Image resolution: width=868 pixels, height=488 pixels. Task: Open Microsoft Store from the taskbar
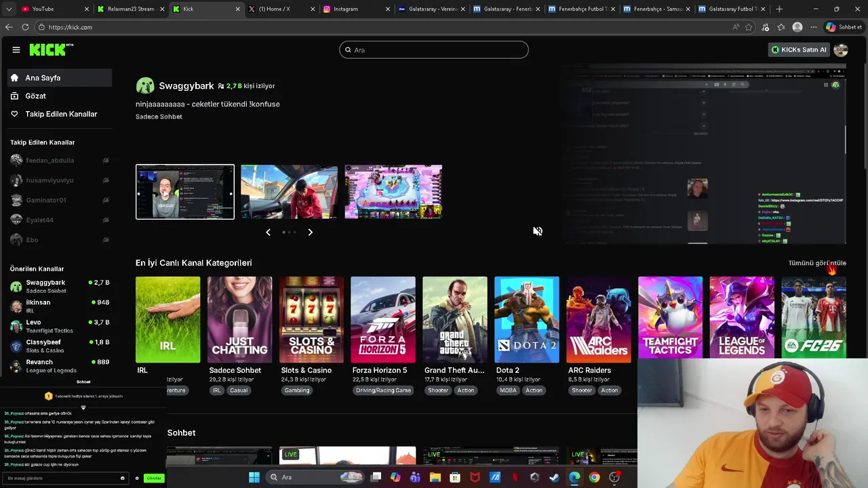[455, 477]
